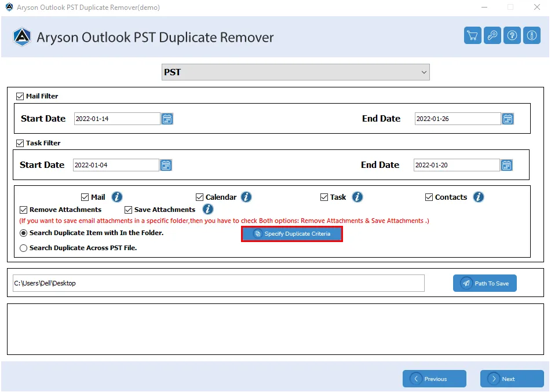Close the application window
551x392 pixels.
click(537, 7)
